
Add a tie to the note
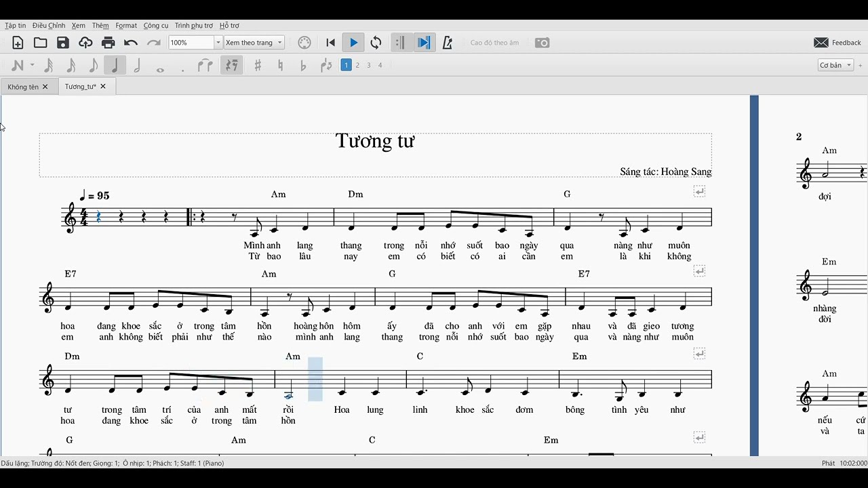(205, 65)
